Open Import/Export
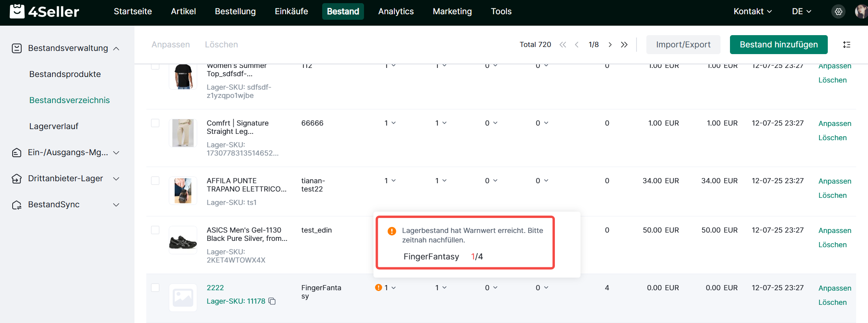 (683, 45)
